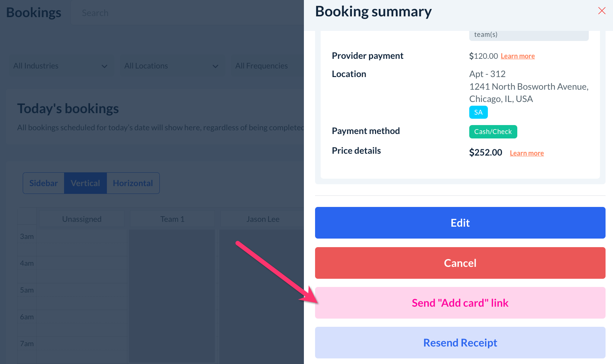The image size is (613, 364).
Task: Select the Unassigned column header
Action: (x=82, y=219)
